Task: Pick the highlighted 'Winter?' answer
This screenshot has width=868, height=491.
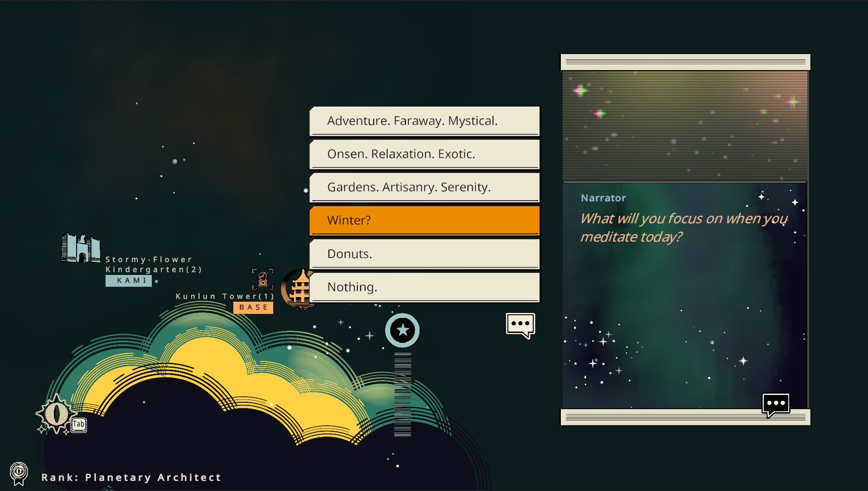Action: click(x=424, y=221)
